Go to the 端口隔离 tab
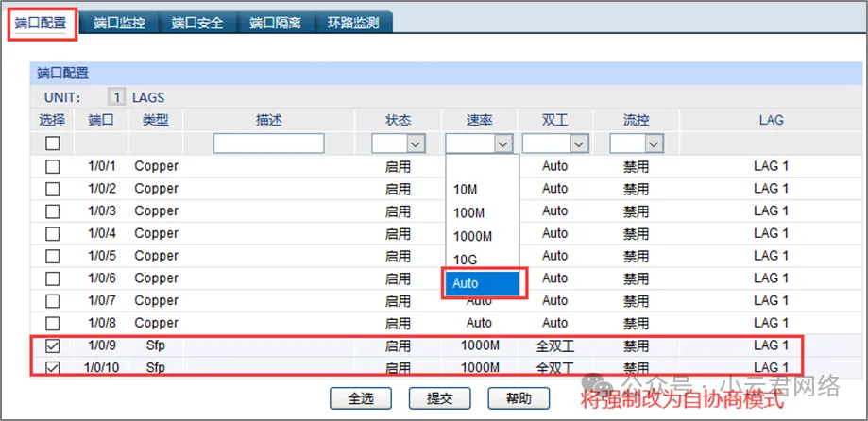Screen dimensions: 868x421 click(275, 23)
